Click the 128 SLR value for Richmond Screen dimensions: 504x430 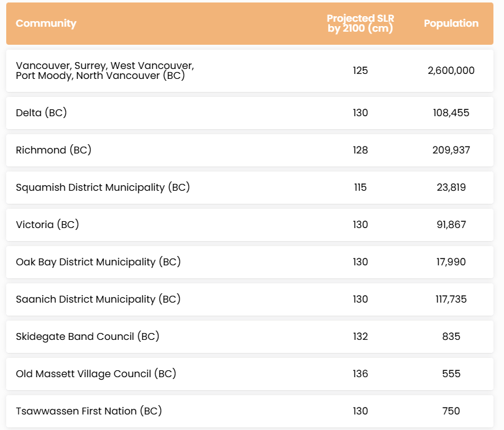(x=360, y=150)
